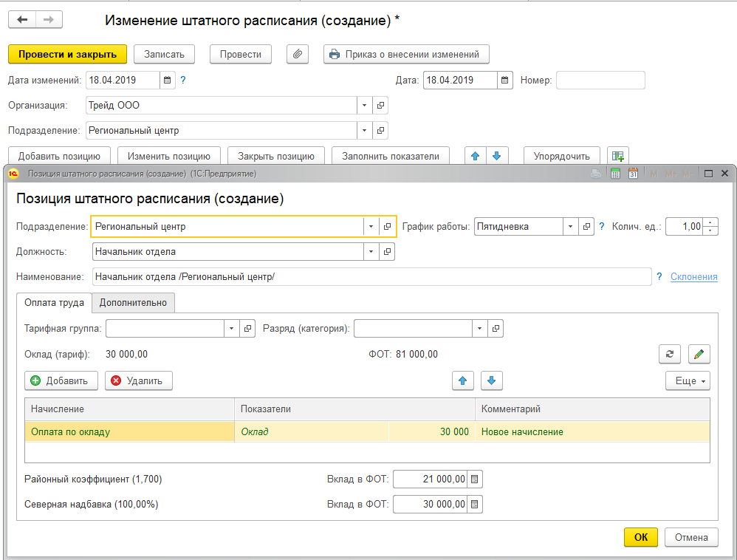Click the green pencil edit icon
The width and height of the screenshot is (737, 560).
(699, 354)
